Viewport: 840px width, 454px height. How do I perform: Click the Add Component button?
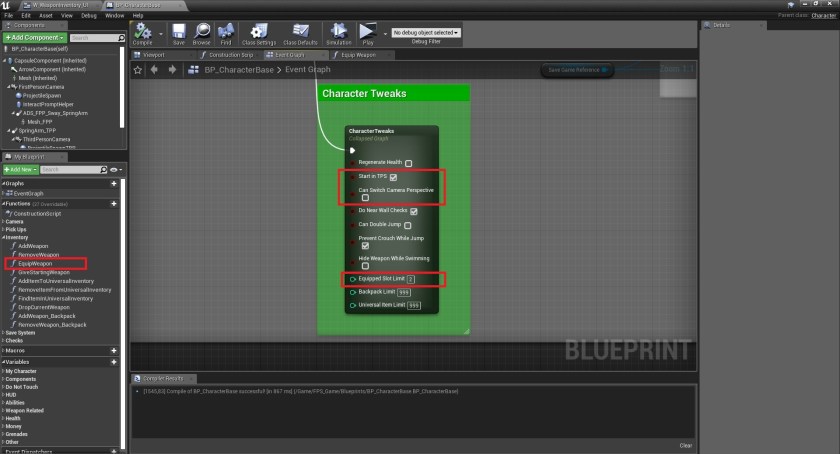click(36, 37)
